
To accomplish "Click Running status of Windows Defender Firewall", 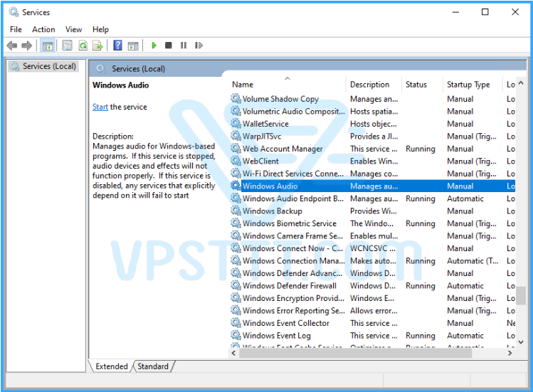I will point(420,286).
